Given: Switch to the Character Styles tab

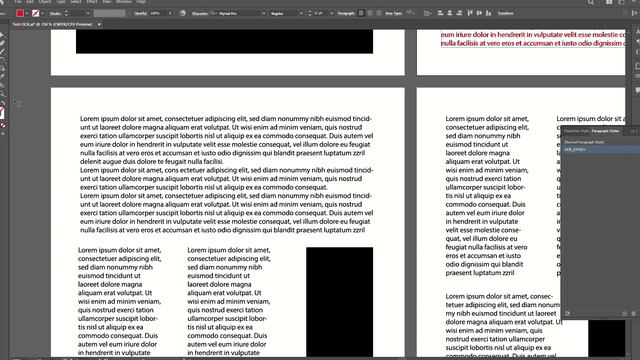Looking at the screenshot, I should point(576,131).
